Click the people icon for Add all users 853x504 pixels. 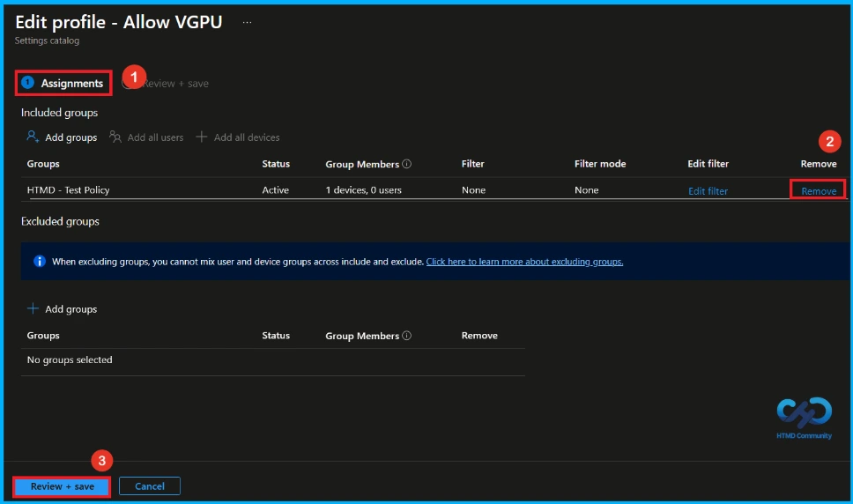(x=115, y=137)
